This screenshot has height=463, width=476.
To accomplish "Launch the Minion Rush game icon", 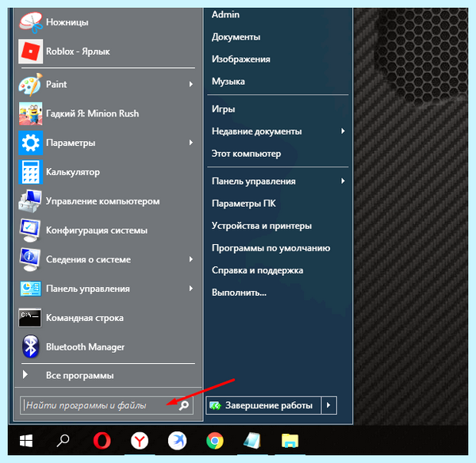I will point(30,113).
